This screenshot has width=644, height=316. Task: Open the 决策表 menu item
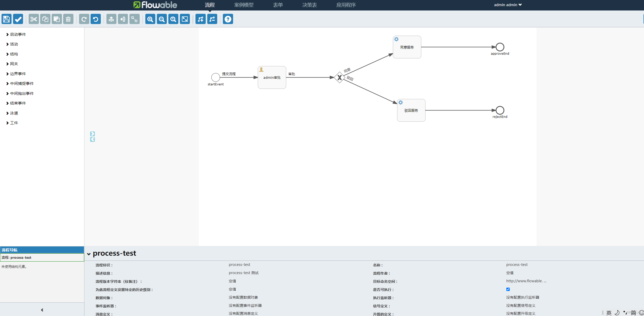click(x=309, y=5)
